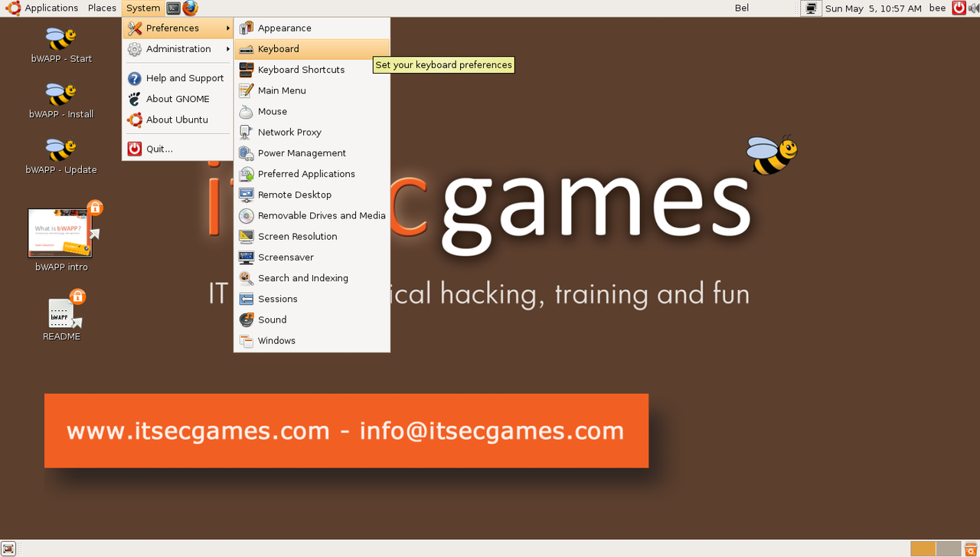This screenshot has height=557, width=980.
Task: Expand the Administration submenu
Action: tap(178, 49)
